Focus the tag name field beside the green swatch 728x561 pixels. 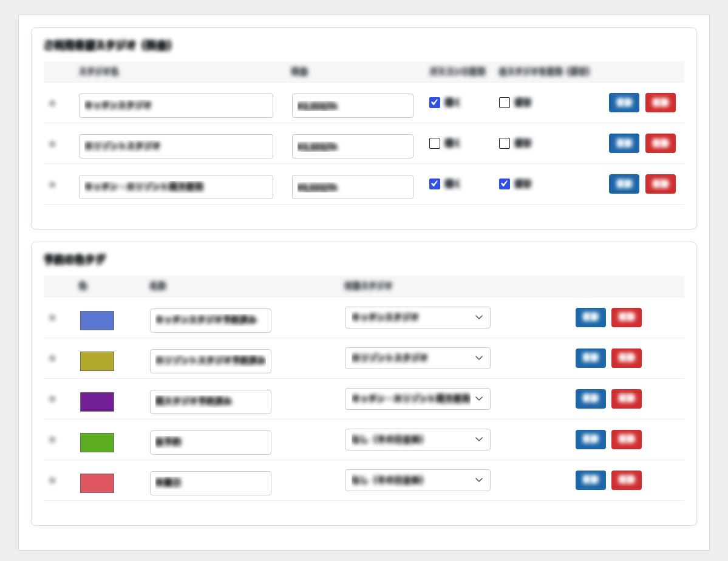pos(210,443)
